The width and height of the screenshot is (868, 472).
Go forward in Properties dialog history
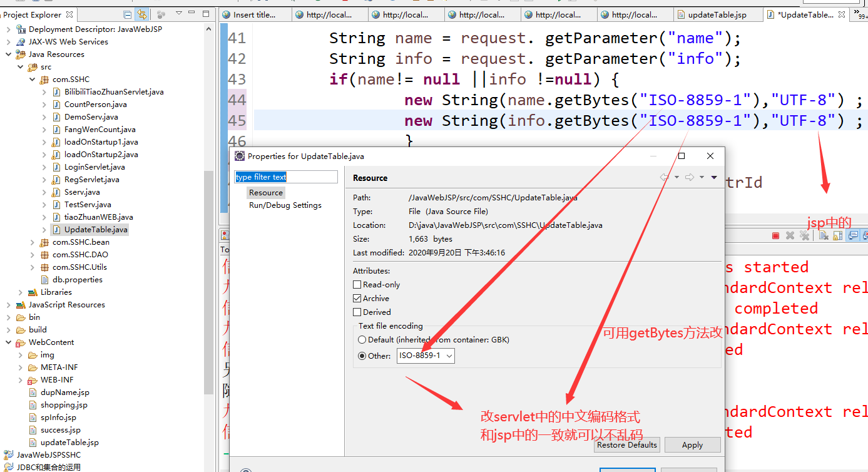689,178
